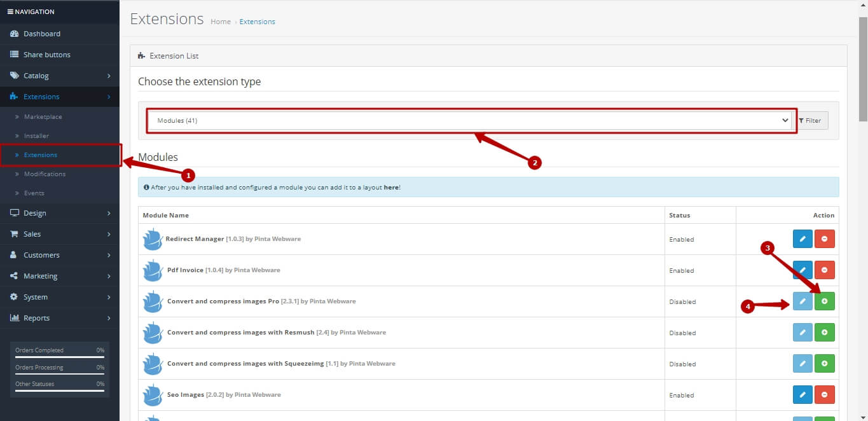Install Convert and compress images with Resmush
This screenshot has width=868, height=421.
tap(825, 333)
